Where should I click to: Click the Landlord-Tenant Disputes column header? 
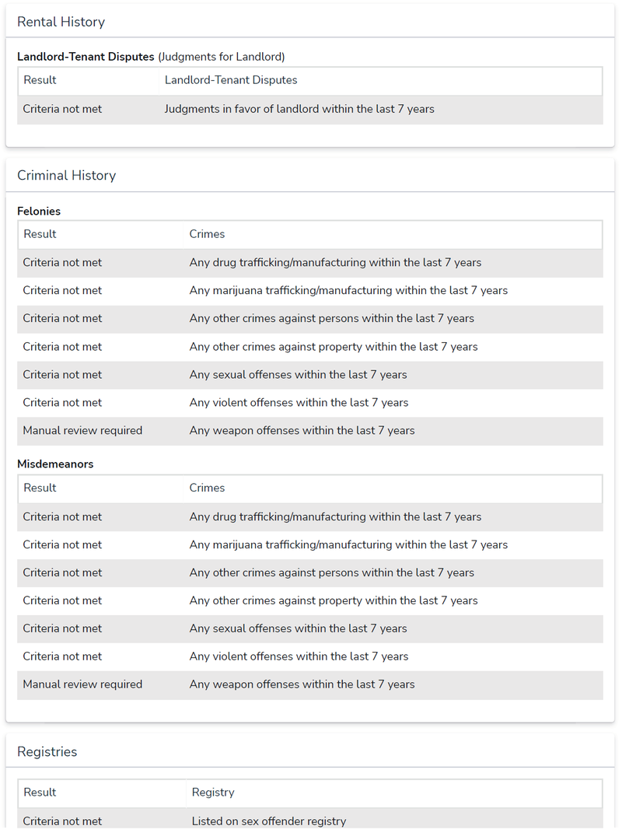(x=231, y=80)
